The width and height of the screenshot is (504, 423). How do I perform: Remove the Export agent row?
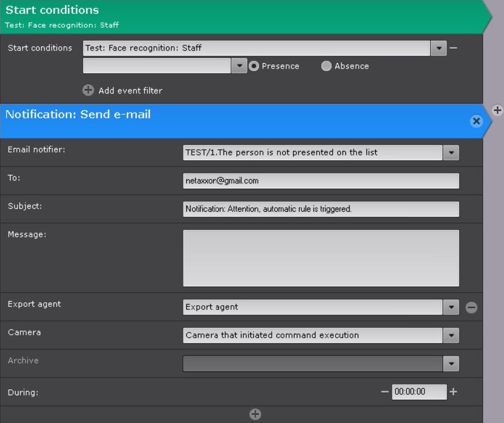pos(471,308)
